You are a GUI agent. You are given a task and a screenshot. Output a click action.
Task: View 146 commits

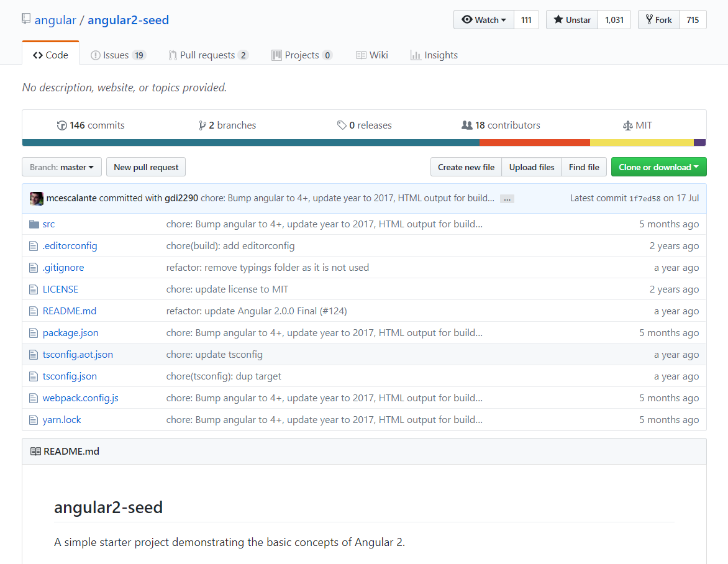click(91, 125)
